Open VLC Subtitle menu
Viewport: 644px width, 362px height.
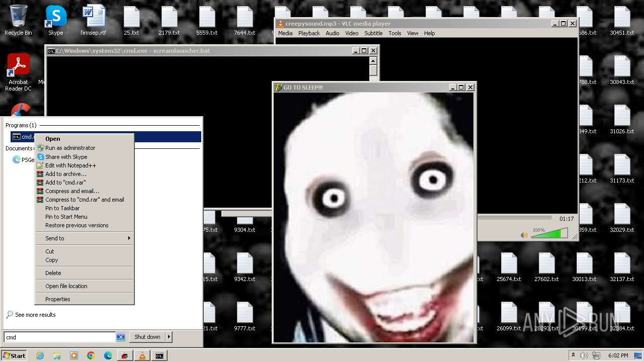[373, 33]
